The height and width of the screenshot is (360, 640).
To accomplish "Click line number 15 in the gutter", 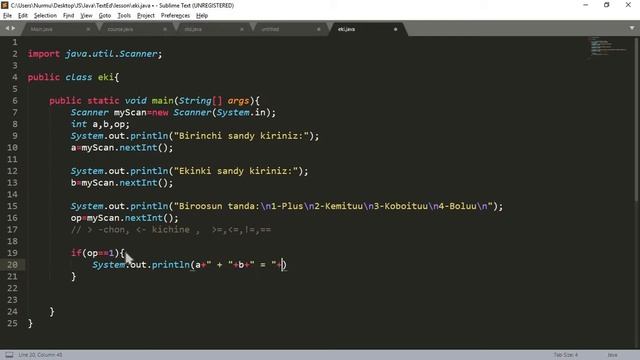I will (12, 206).
